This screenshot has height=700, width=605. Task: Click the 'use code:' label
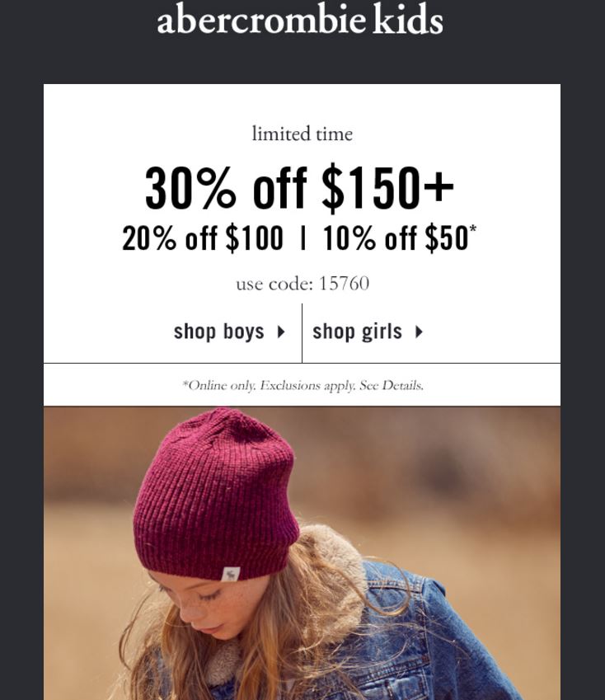(274, 284)
